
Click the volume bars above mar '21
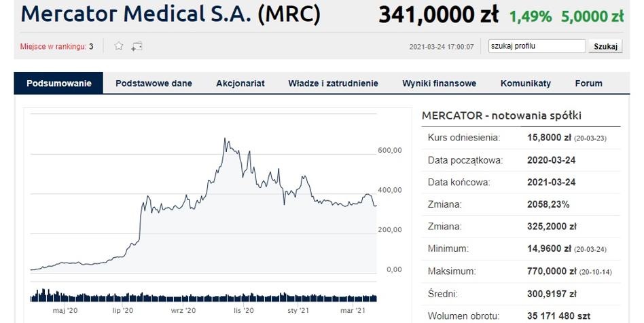pos(353,298)
